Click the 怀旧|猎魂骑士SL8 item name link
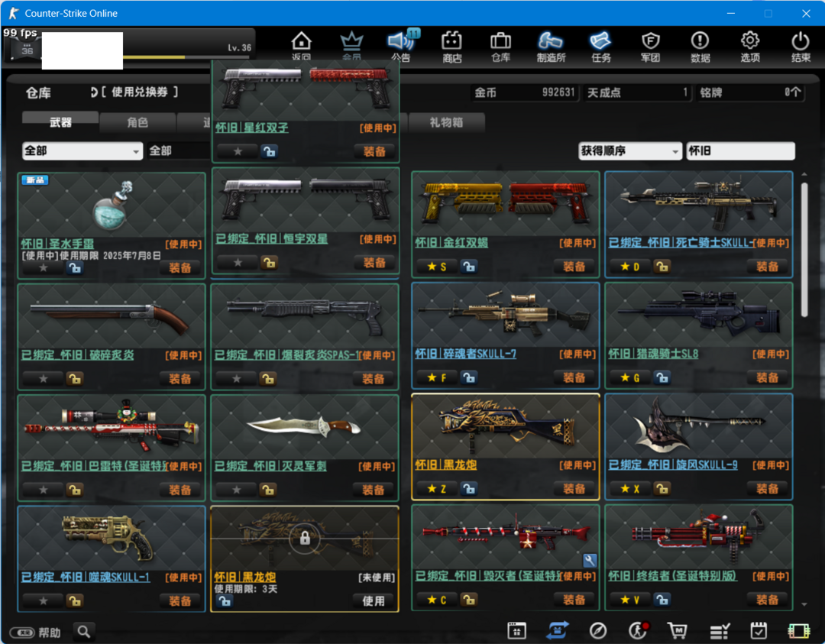This screenshot has width=825, height=644. tap(653, 354)
